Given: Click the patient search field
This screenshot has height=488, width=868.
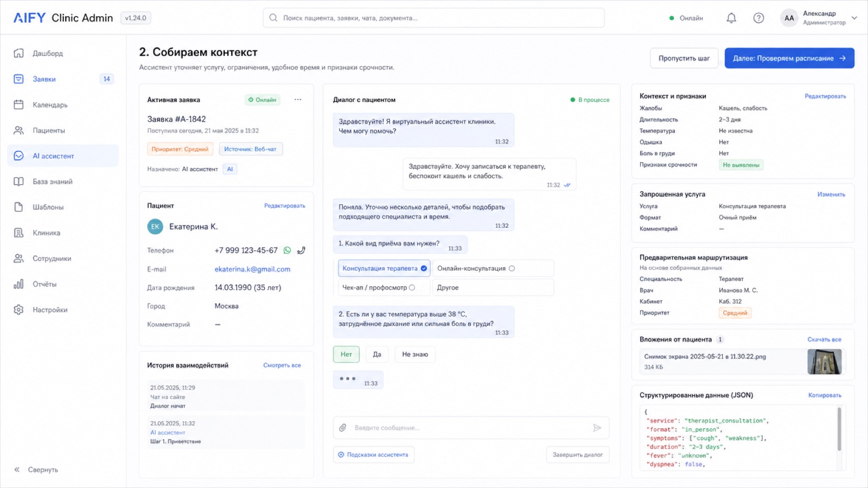Looking at the screenshot, I should (x=433, y=18).
